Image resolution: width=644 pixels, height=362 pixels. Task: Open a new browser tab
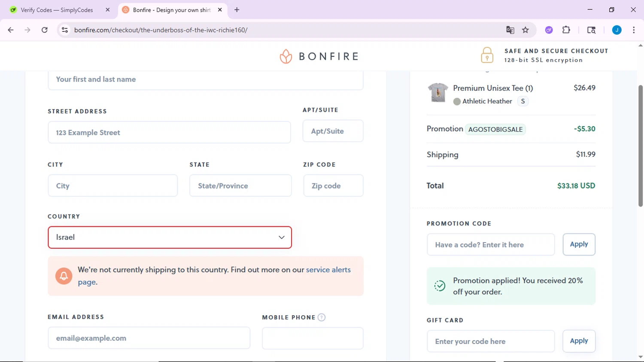point(237,10)
